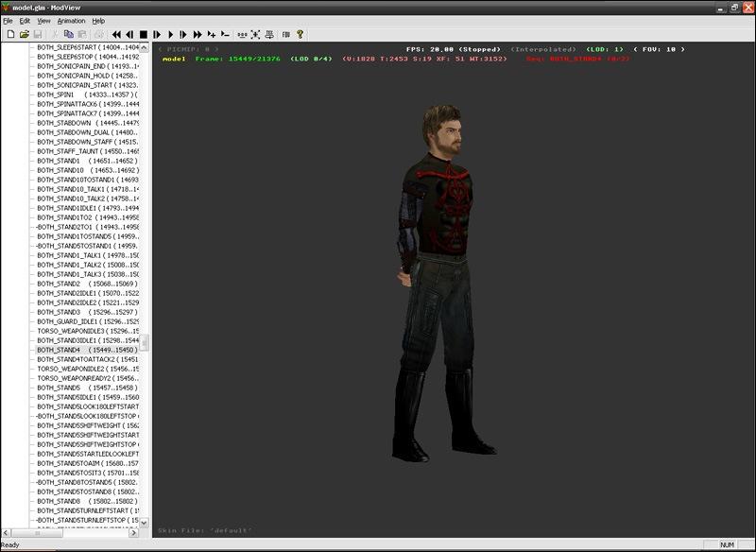The height and width of the screenshot is (552, 756).
Task: Click the sequence list scroll-up arrow
Action: [145, 47]
